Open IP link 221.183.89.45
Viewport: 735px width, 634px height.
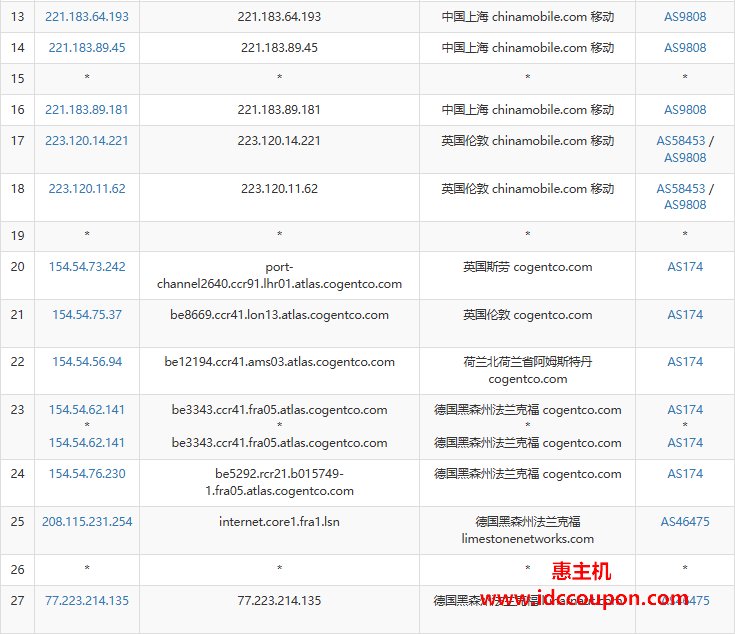tap(87, 48)
